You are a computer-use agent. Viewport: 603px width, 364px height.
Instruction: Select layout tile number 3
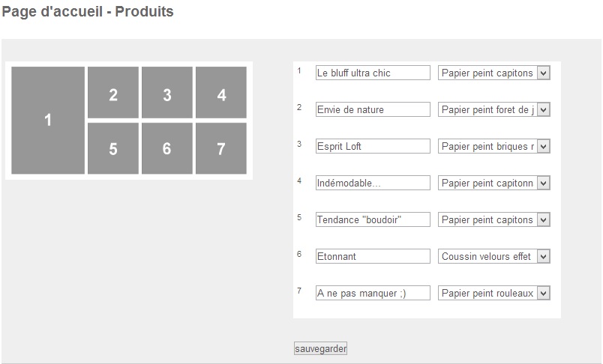pyautogui.click(x=167, y=93)
